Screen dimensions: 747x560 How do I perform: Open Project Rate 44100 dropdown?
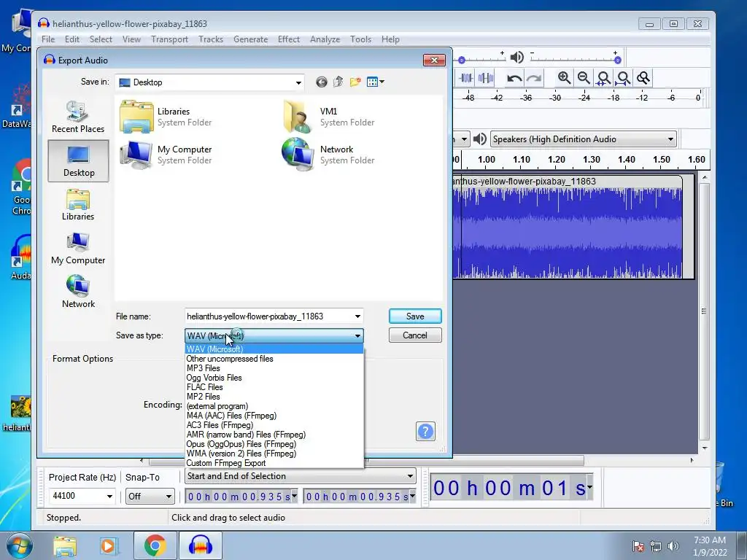[82, 496]
